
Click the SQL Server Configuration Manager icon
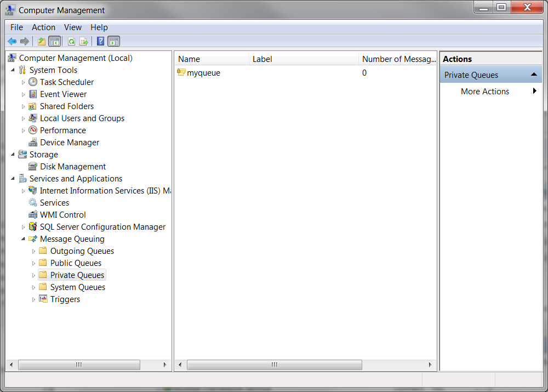tap(33, 226)
